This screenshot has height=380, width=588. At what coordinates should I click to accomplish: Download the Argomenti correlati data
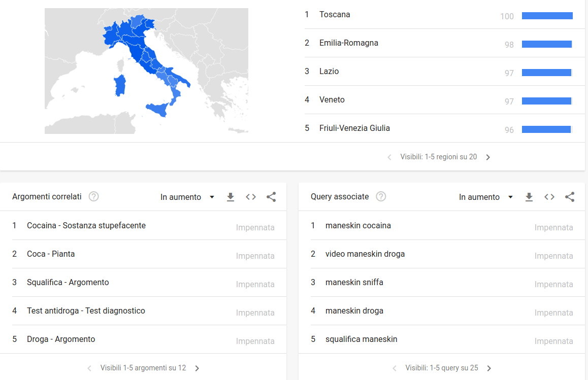[x=231, y=197]
